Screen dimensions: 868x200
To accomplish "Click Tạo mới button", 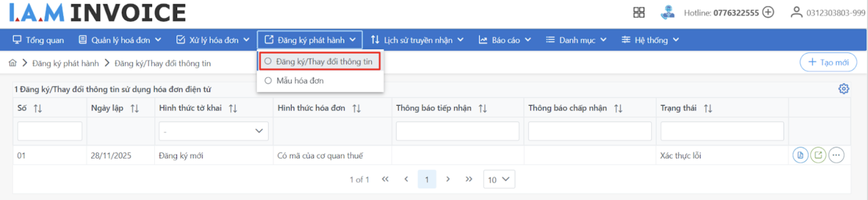I will pos(828,62).
